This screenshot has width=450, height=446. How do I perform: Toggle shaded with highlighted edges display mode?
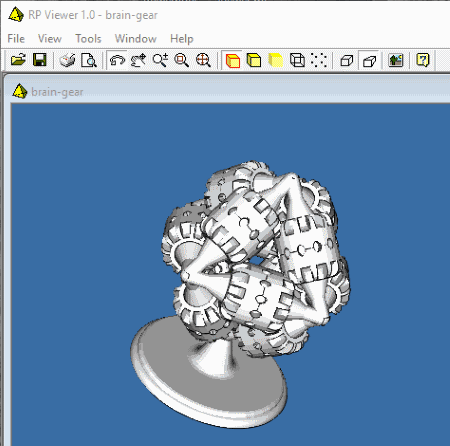tap(233, 60)
